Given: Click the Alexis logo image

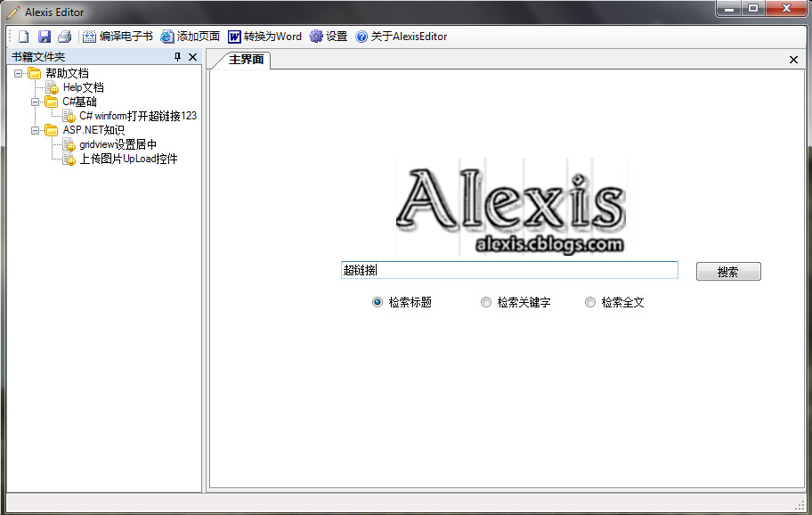Looking at the screenshot, I should pyautogui.click(x=511, y=207).
